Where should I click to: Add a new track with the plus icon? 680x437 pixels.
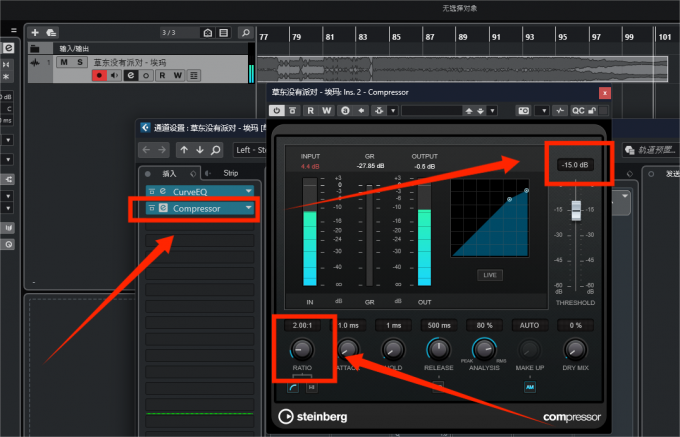point(35,33)
